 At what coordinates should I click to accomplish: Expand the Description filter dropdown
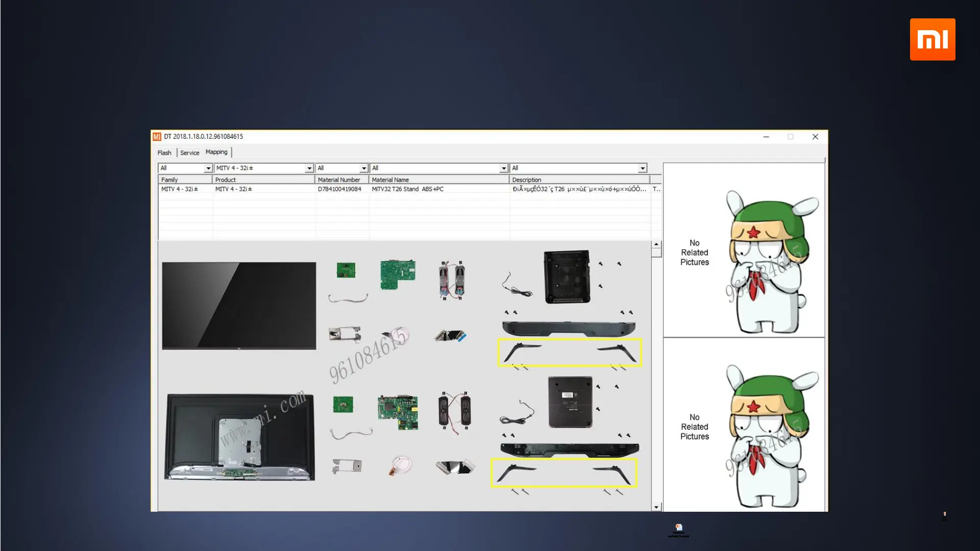click(x=642, y=168)
